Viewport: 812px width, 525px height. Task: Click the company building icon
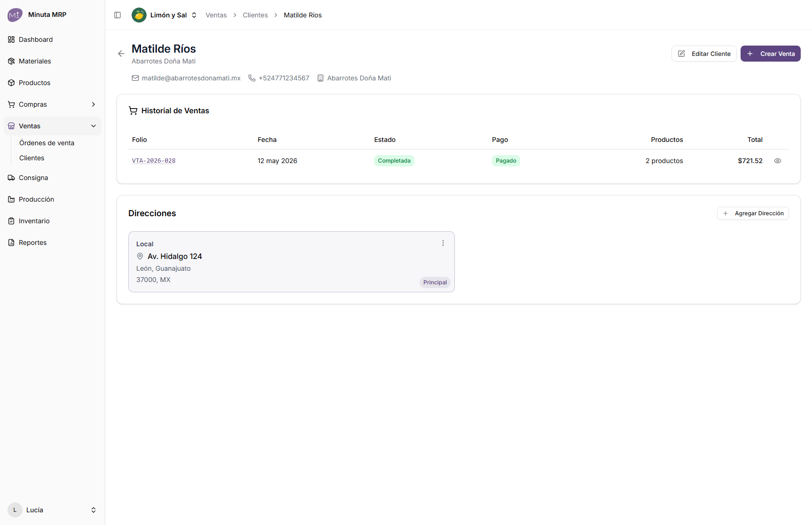coord(320,78)
